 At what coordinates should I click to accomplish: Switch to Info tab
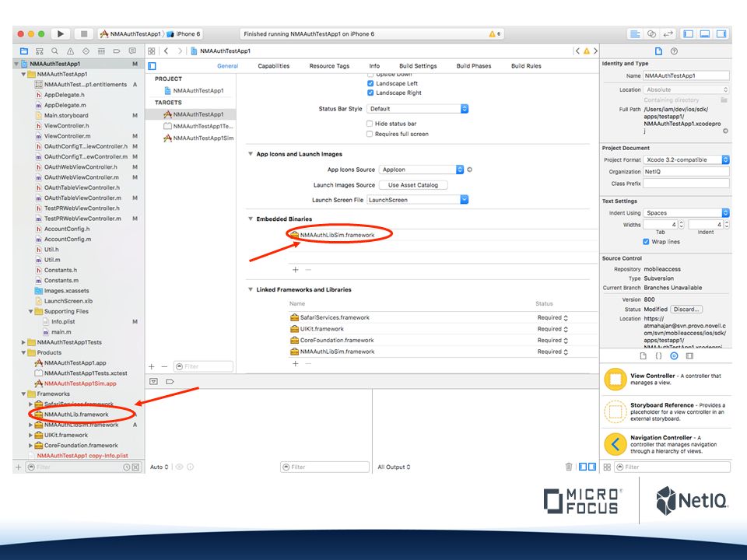click(x=374, y=65)
